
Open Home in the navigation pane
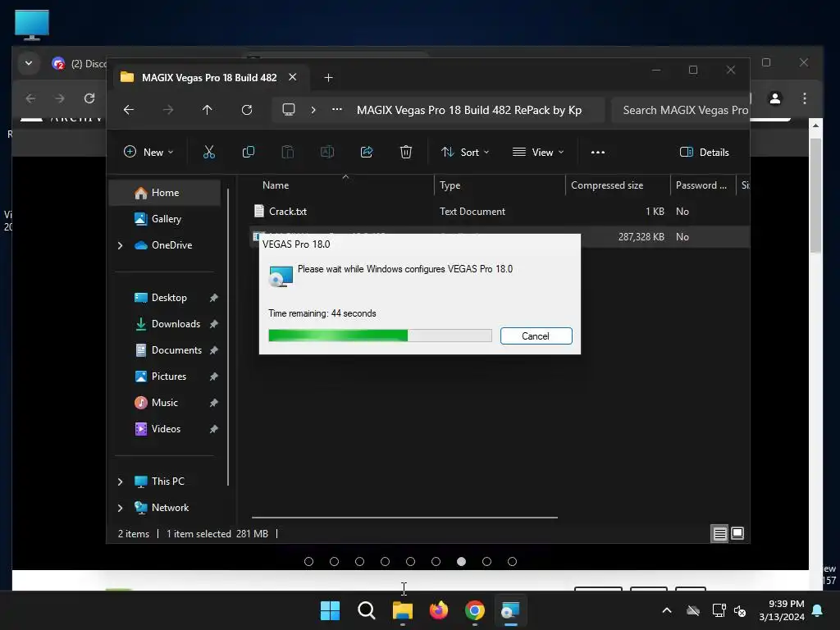(x=165, y=193)
